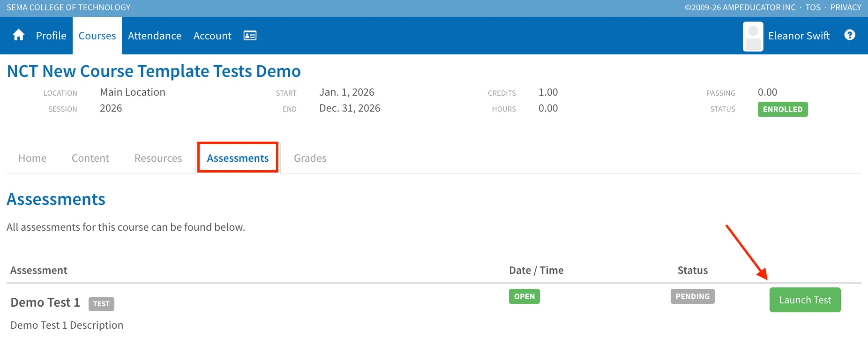The height and width of the screenshot is (347, 868).
Task: Click the SEMA COLLEGE OF TECHNOLOGY text
Action: [68, 8]
